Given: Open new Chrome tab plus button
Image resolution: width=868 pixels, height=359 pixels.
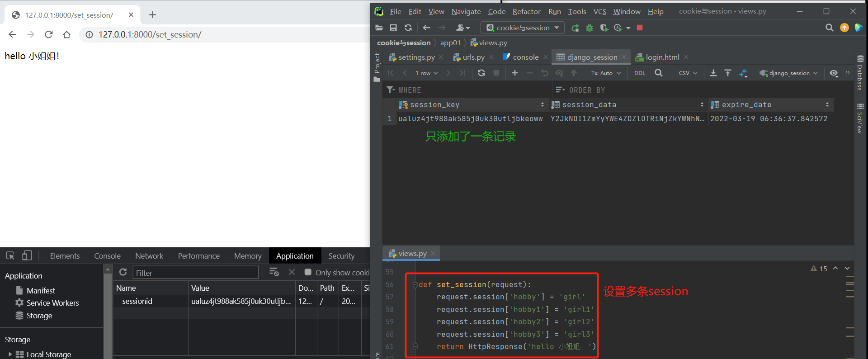Looking at the screenshot, I should tap(152, 15).
